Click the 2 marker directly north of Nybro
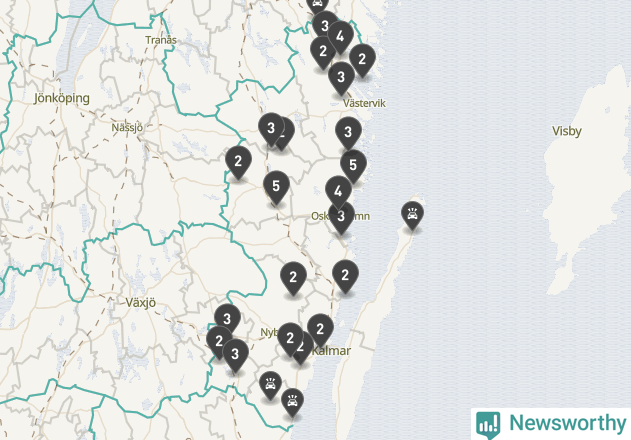The width and height of the screenshot is (631, 440). [x=293, y=277]
